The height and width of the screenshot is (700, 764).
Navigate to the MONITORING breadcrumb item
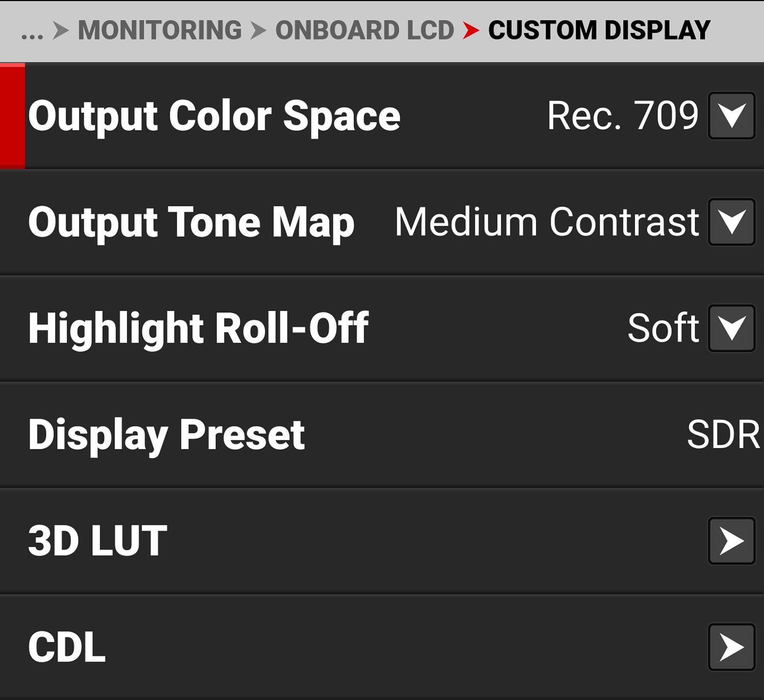160,31
